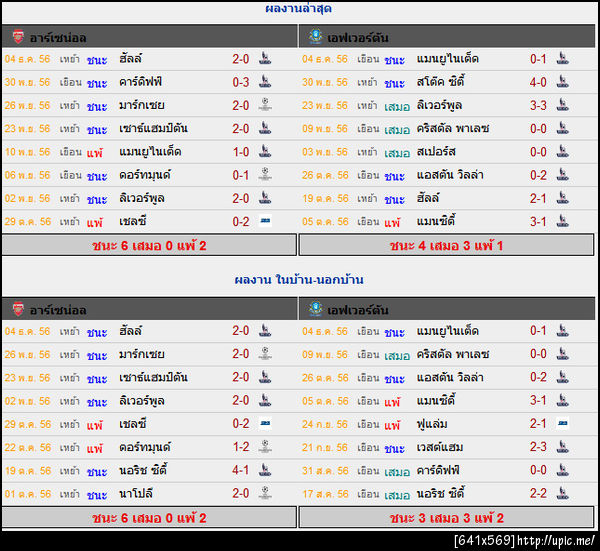Click cup icon in เชลซี row under ผลงานล่าสุด
600x551 pixels.
tap(265, 221)
